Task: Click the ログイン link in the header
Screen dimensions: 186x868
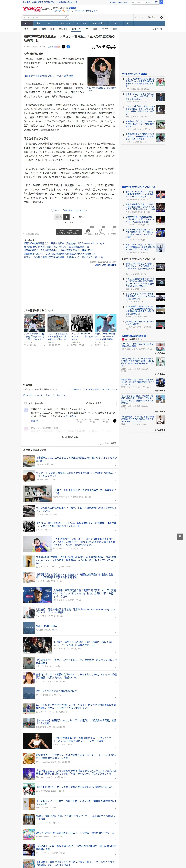Action: coord(57,11)
